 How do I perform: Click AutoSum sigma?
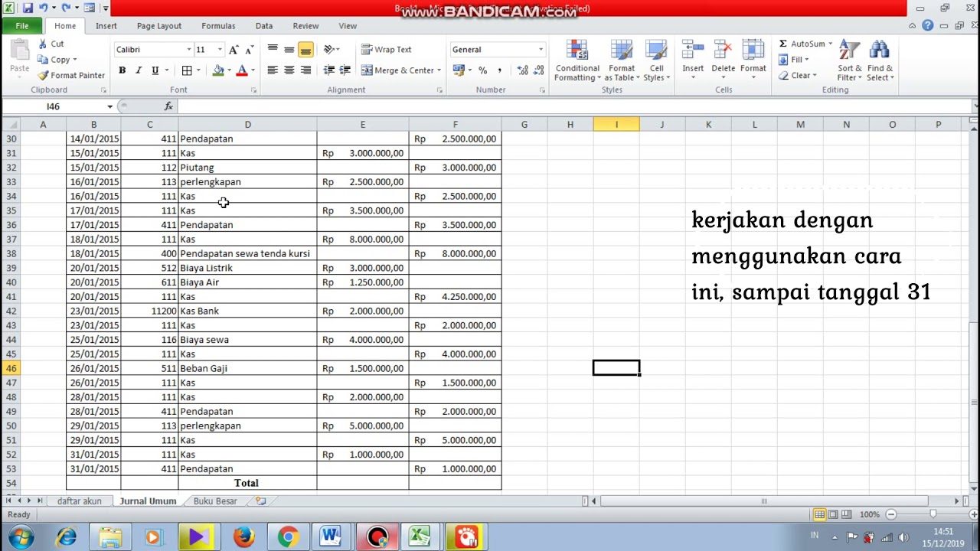(x=783, y=44)
